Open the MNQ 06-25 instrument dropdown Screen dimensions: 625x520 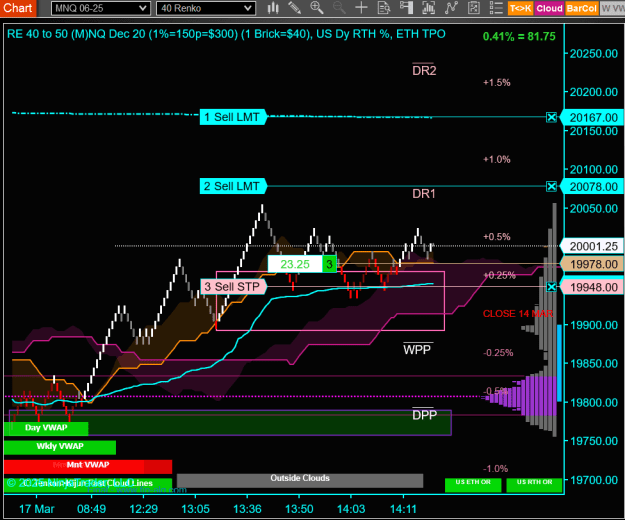[x=101, y=8]
